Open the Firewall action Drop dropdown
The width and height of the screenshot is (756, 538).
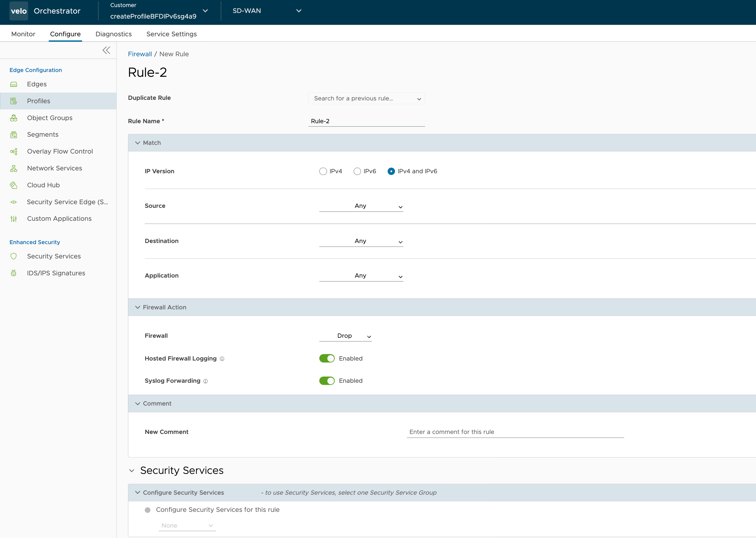pyautogui.click(x=345, y=336)
